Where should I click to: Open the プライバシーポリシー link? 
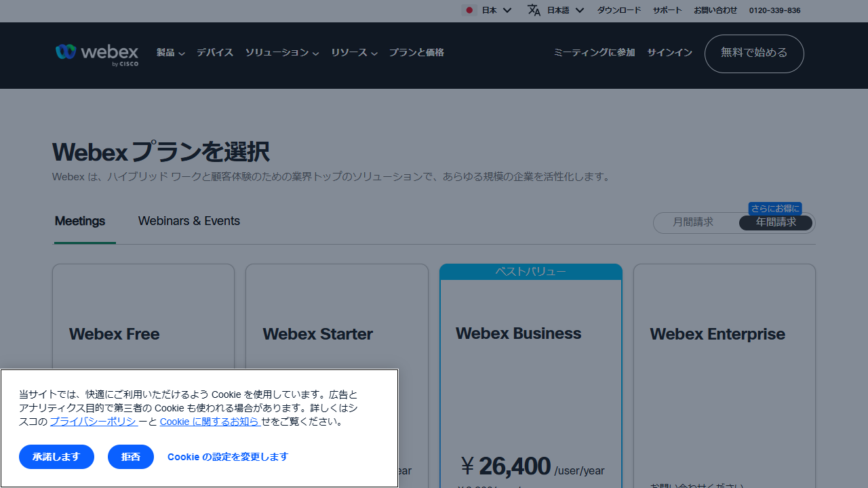pos(94,422)
